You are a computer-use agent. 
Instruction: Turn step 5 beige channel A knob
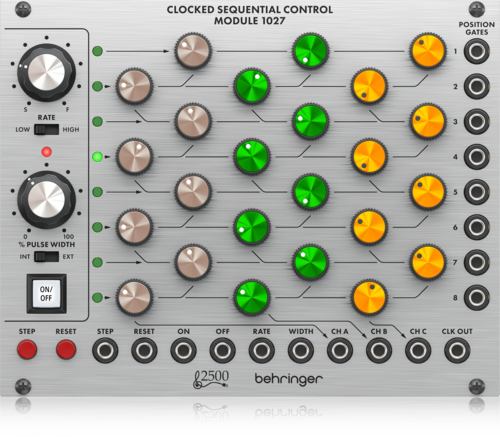193,192
